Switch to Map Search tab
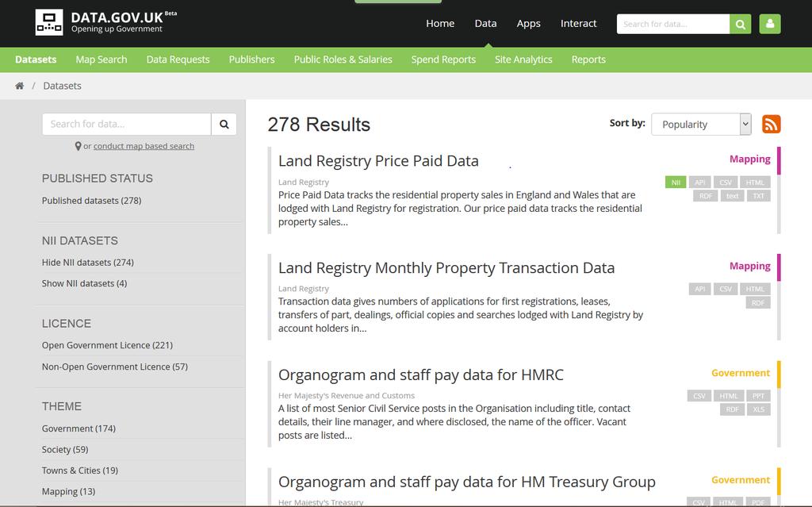 pyautogui.click(x=101, y=59)
